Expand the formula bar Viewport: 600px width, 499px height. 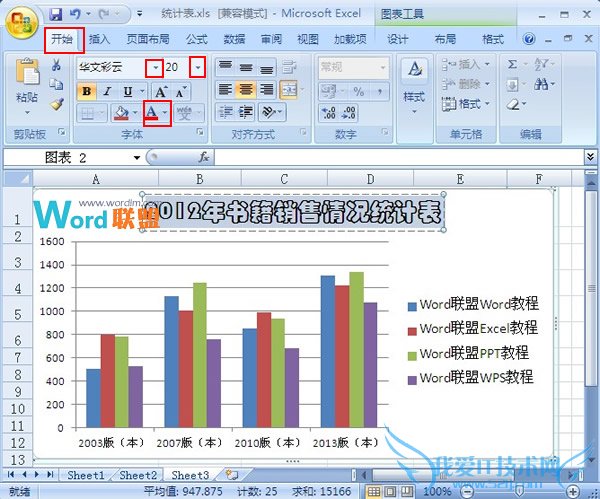pyautogui.click(x=590, y=157)
